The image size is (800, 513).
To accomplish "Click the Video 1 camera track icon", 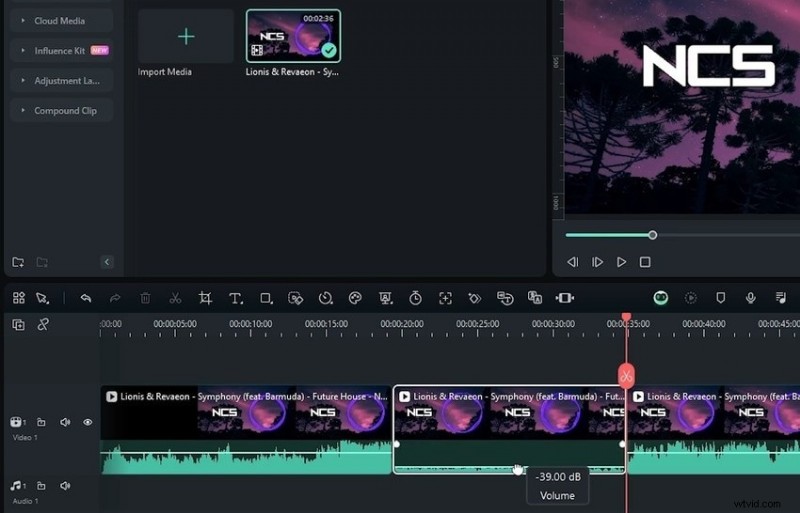I will click(x=17, y=422).
